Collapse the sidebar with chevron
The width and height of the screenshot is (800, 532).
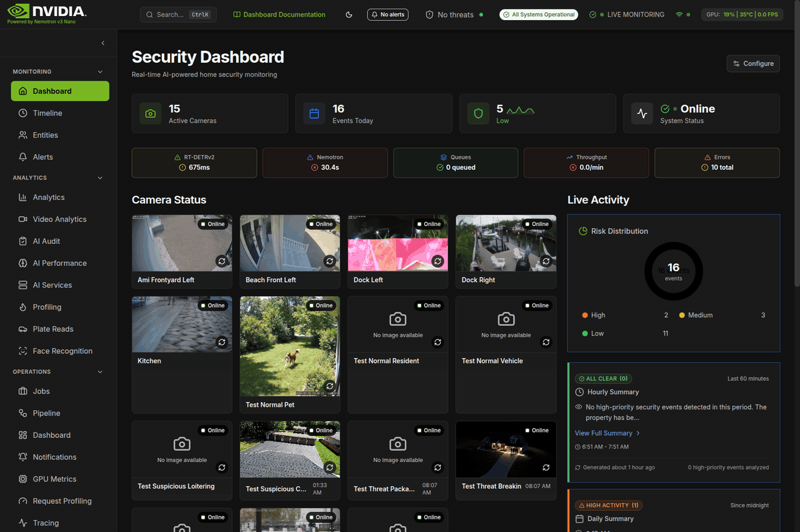point(103,43)
